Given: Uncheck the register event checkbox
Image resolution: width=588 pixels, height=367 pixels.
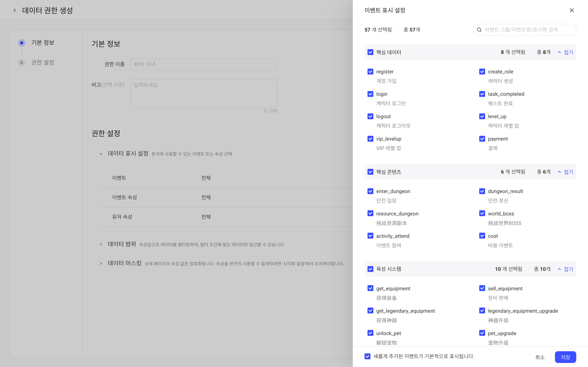Looking at the screenshot, I should [370, 72].
